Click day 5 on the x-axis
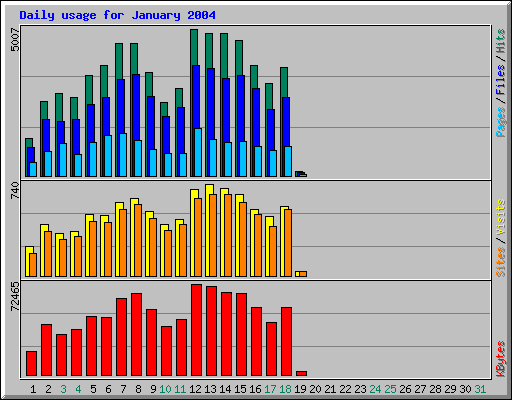 pos(93,389)
